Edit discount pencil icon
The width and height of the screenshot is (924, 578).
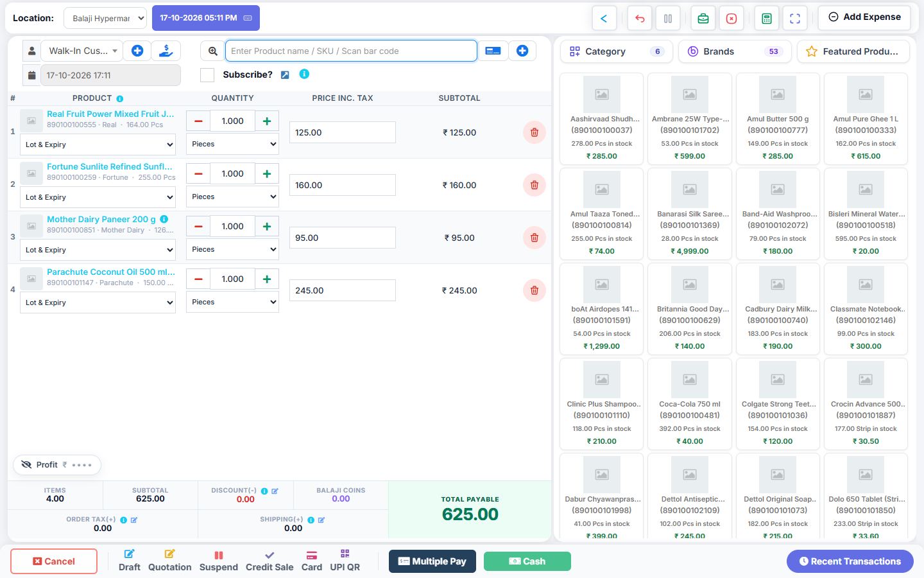coord(275,491)
